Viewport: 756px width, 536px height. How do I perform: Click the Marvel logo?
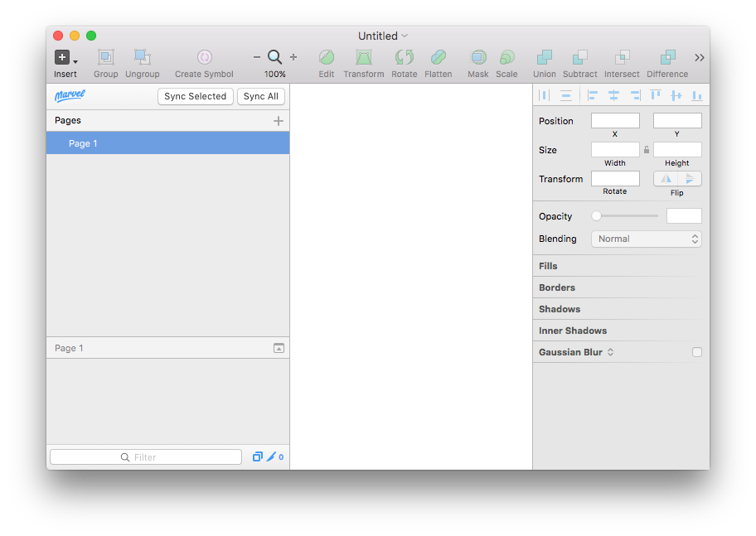pos(70,95)
